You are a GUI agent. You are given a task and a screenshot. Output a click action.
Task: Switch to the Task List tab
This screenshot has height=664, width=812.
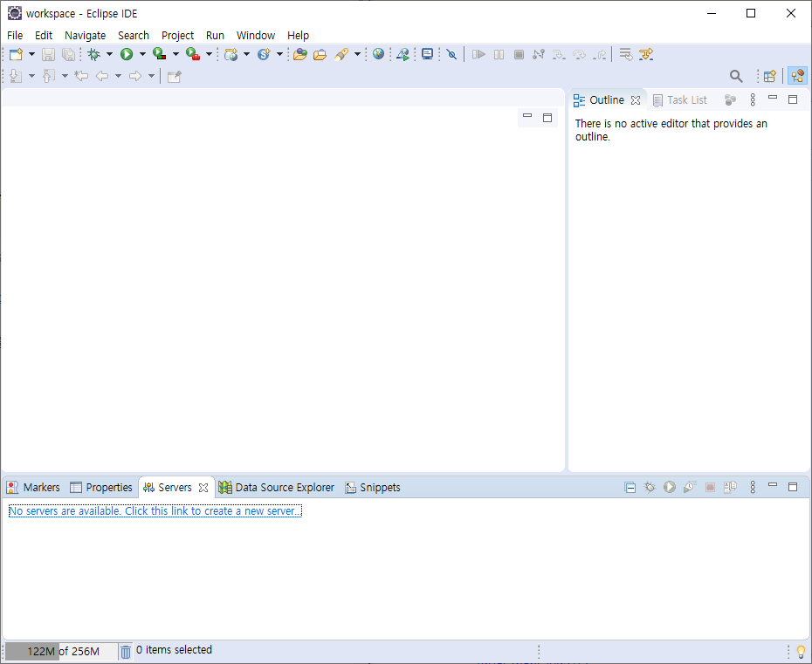[679, 99]
